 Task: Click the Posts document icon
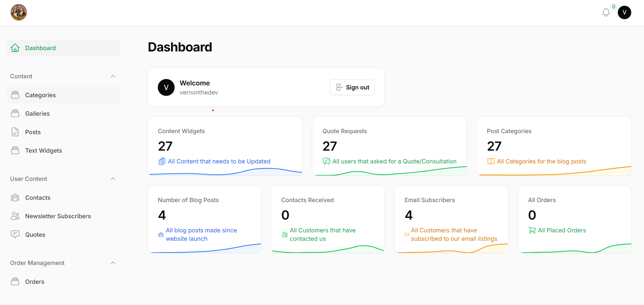15,132
